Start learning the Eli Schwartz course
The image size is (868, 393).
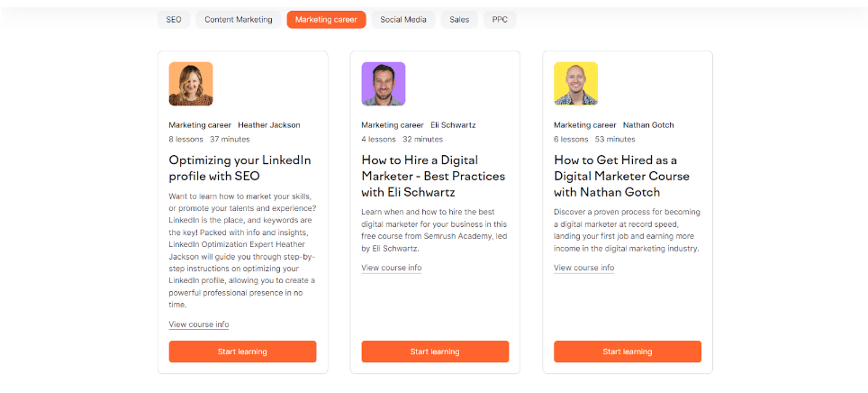click(x=435, y=352)
